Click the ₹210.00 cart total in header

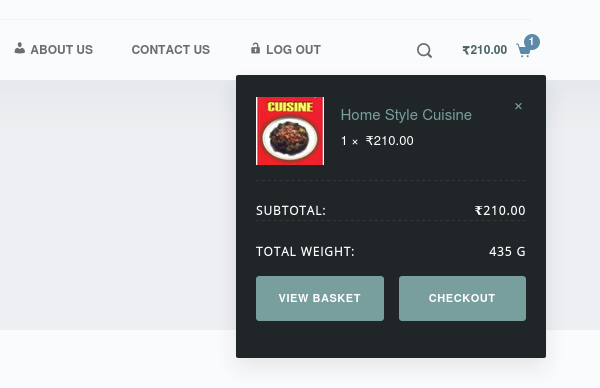pos(484,50)
